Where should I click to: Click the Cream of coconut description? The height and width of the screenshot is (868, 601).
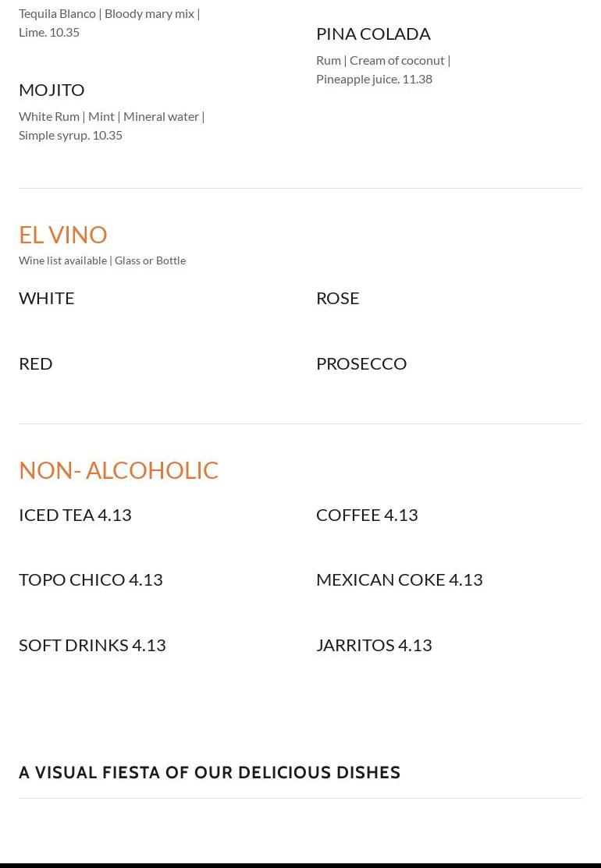click(x=383, y=69)
